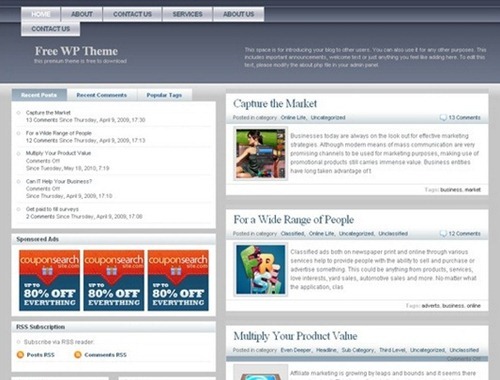Click bullet icon beside Capture the Market sidebar item
500x380 pixels.
tap(19, 113)
